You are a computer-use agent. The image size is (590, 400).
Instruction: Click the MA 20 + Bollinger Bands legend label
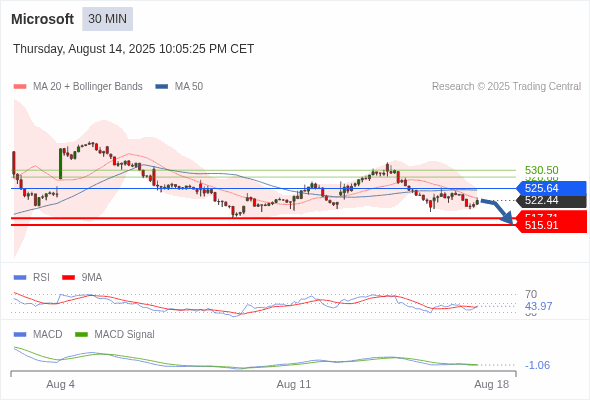point(88,87)
